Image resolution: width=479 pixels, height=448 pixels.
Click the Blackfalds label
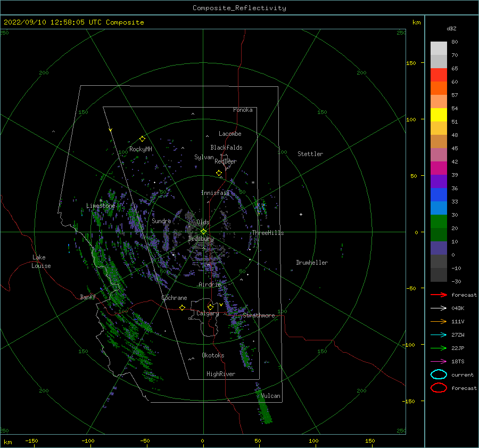226,148
